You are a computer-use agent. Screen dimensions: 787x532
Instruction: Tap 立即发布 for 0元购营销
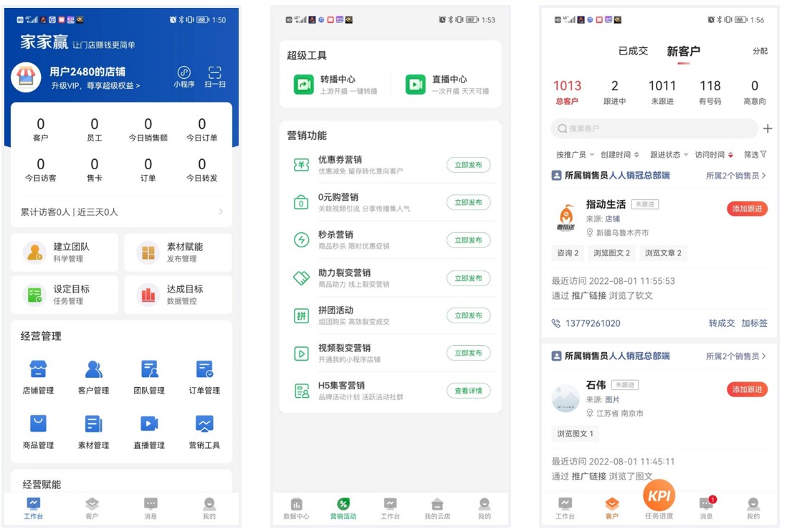pyautogui.click(x=468, y=202)
